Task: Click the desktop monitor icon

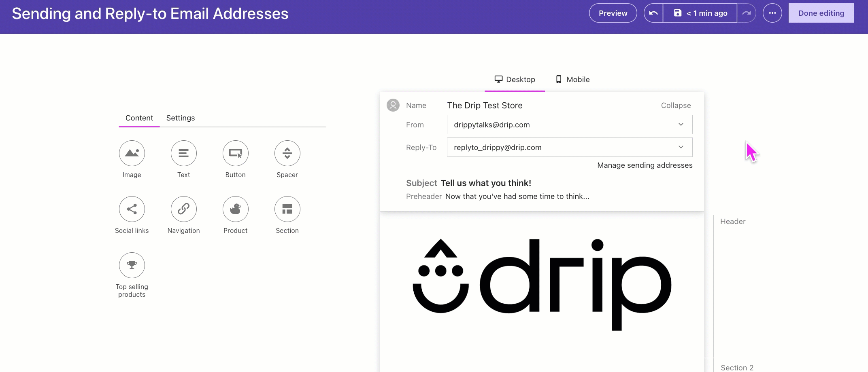Action: (499, 79)
